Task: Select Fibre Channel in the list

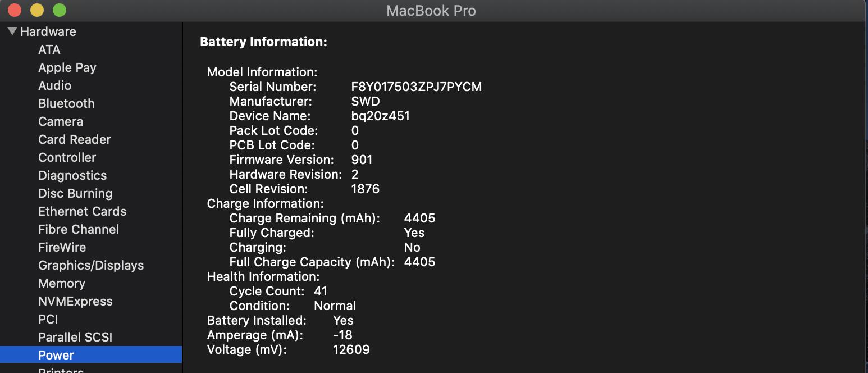Action: (x=79, y=229)
